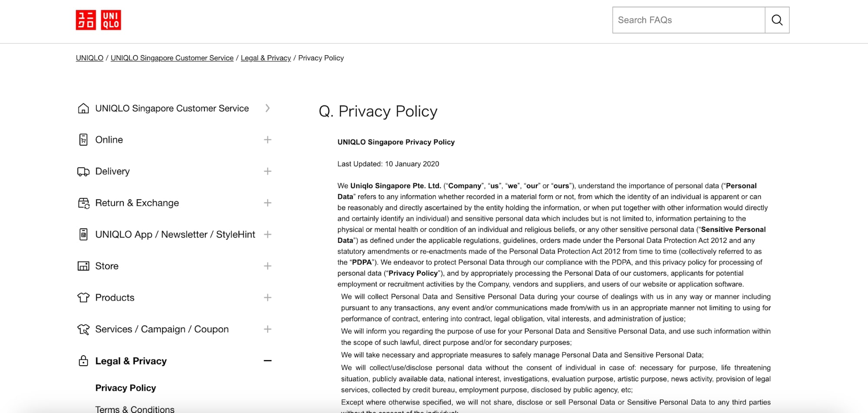This screenshot has width=868, height=413.
Task: Click the Return & Exchange icon
Action: [83, 203]
